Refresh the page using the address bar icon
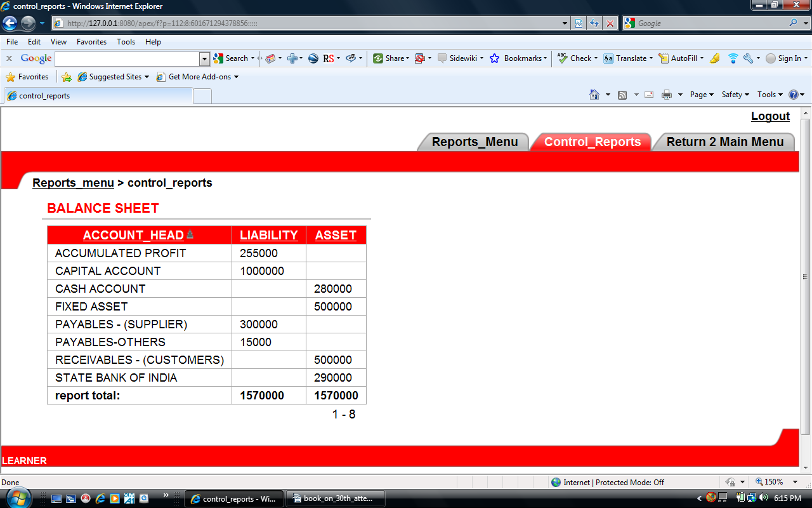The height and width of the screenshot is (508, 812). (x=594, y=23)
